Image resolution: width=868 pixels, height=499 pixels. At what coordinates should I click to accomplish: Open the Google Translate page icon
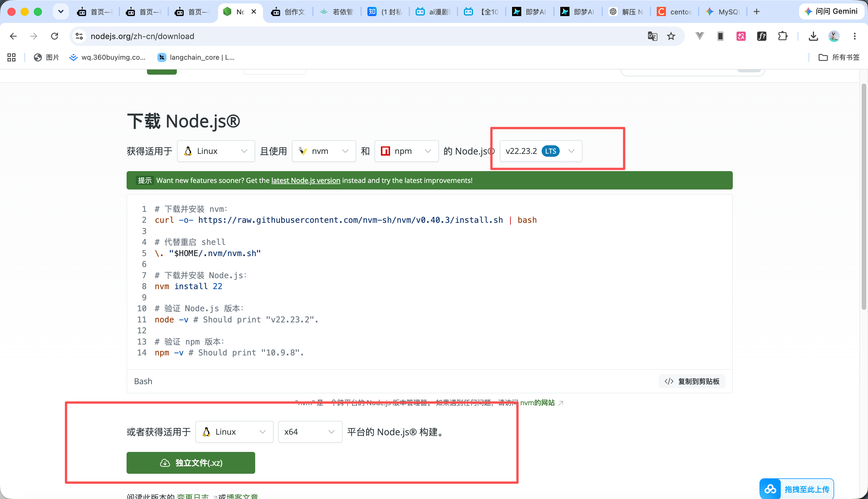(652, 36)
